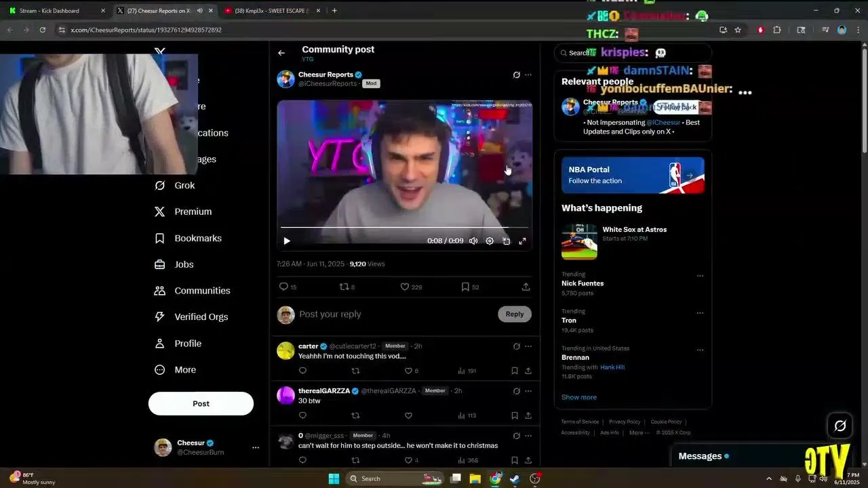This screenshot has height=488, width=868.
Task: Open Steam from the taskbar
Action: pos(515,479)
